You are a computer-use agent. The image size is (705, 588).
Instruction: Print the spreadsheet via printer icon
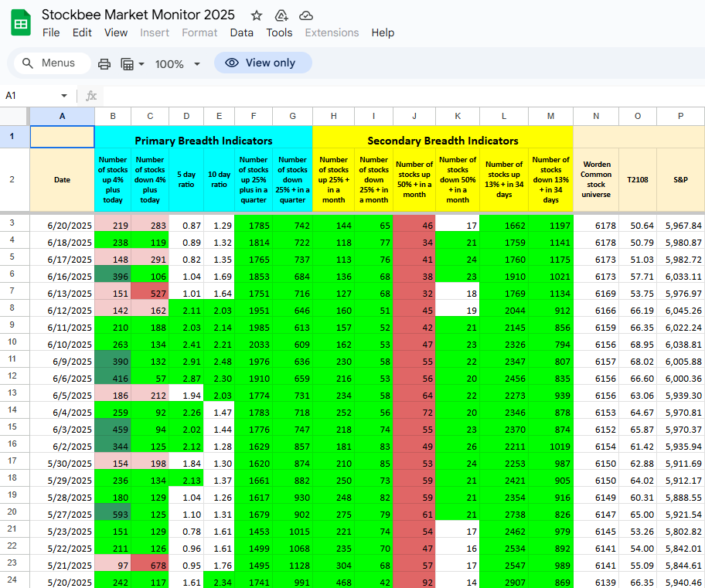104,64
